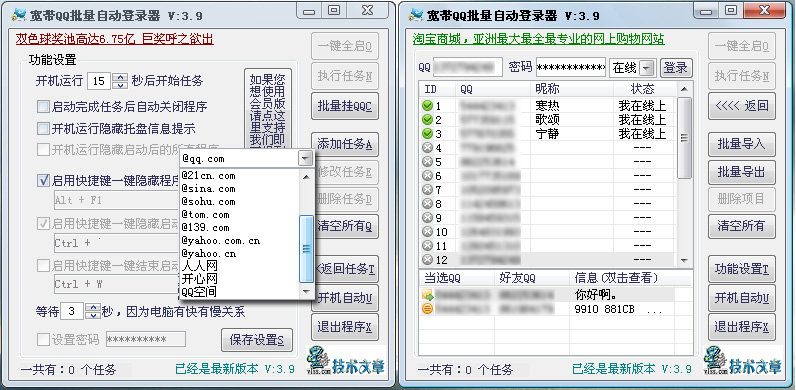
Task: Click the 昵称 column header
Action: point(572,89)
